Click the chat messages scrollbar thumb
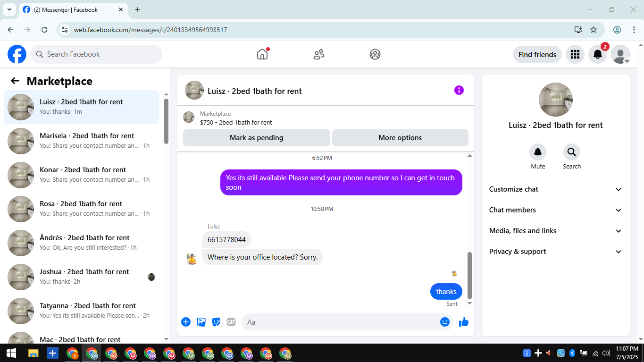Viewport: 644px width, 362px height. coord(469,275)
